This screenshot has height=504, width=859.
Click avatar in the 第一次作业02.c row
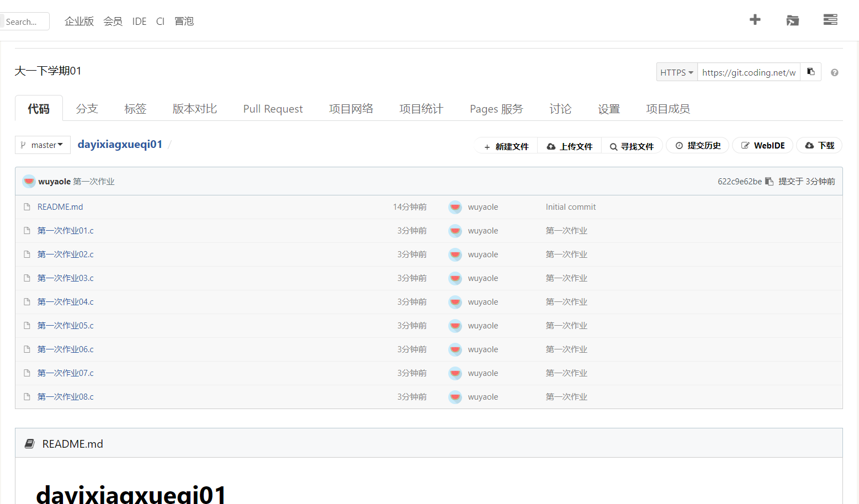click(x=455, y=254)
